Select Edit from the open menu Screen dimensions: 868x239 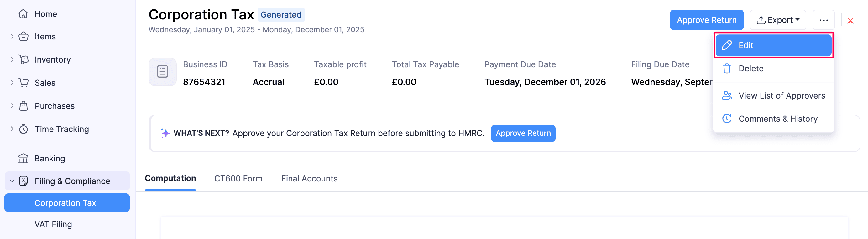pyautogui.click(x=773, y=45)
